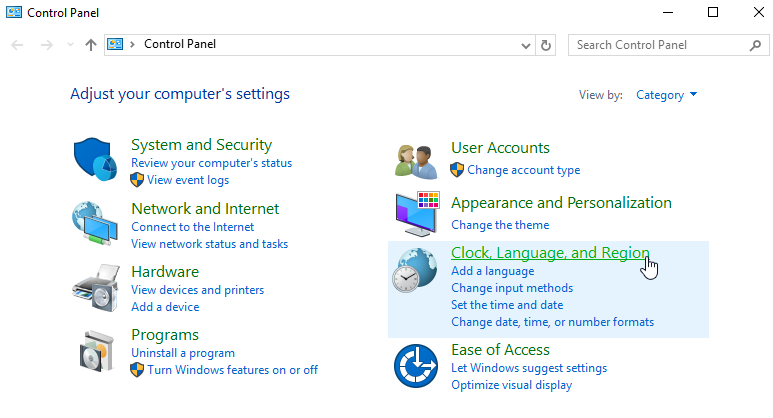773x418 pixels.
Task: Click the System and Security shield icon
Action: pos(96,159)
